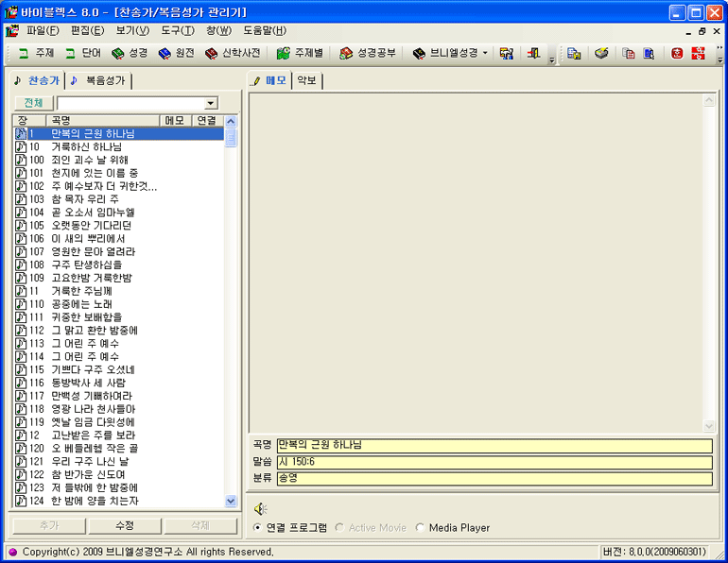Switch to the 메모 tab
This screenshot has height=563, width=728.
[x=269, y=80]
